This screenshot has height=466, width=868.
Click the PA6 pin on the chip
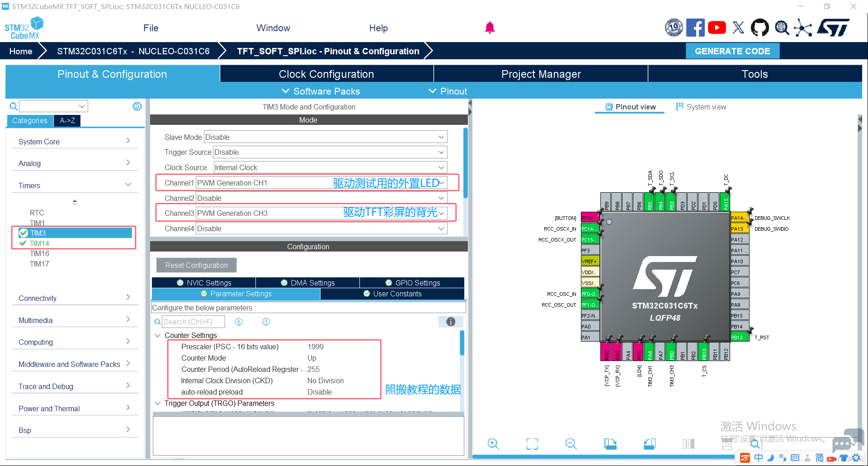[x=650, y=352]
